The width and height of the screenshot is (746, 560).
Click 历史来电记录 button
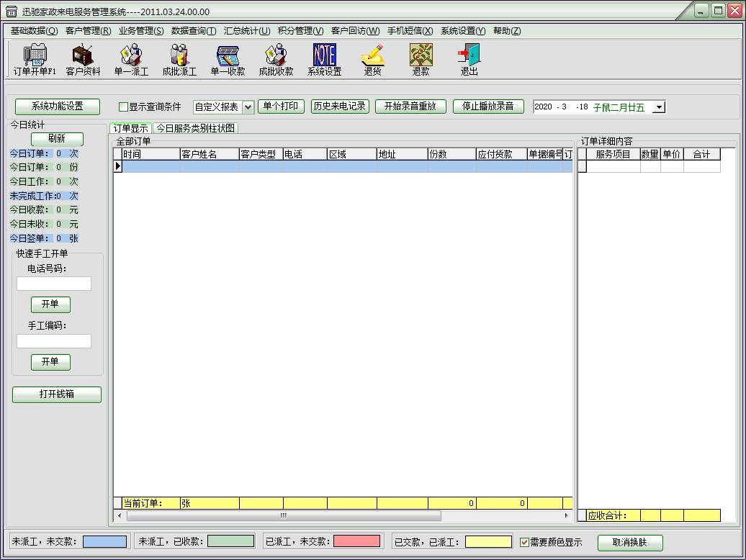[340, 106]
